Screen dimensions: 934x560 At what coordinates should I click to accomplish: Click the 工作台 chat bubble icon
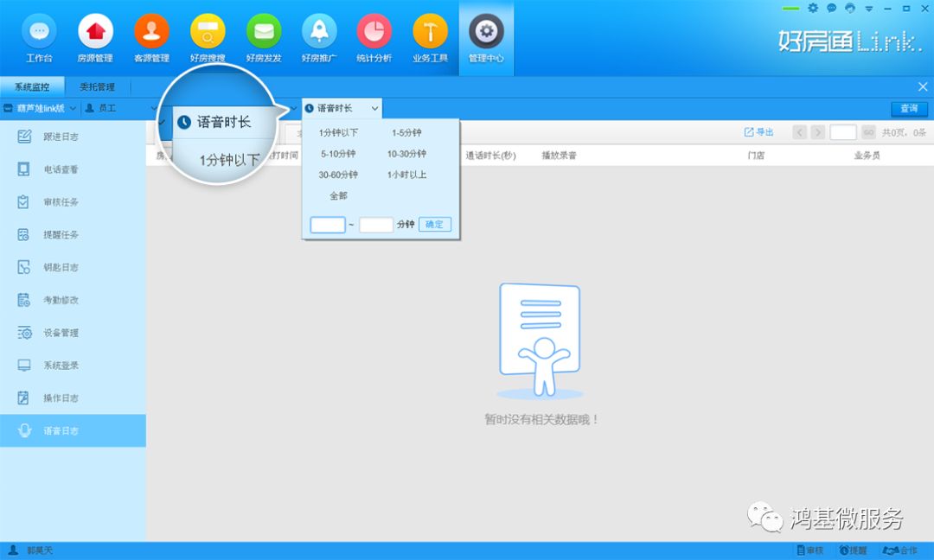(x=39, y=33)
